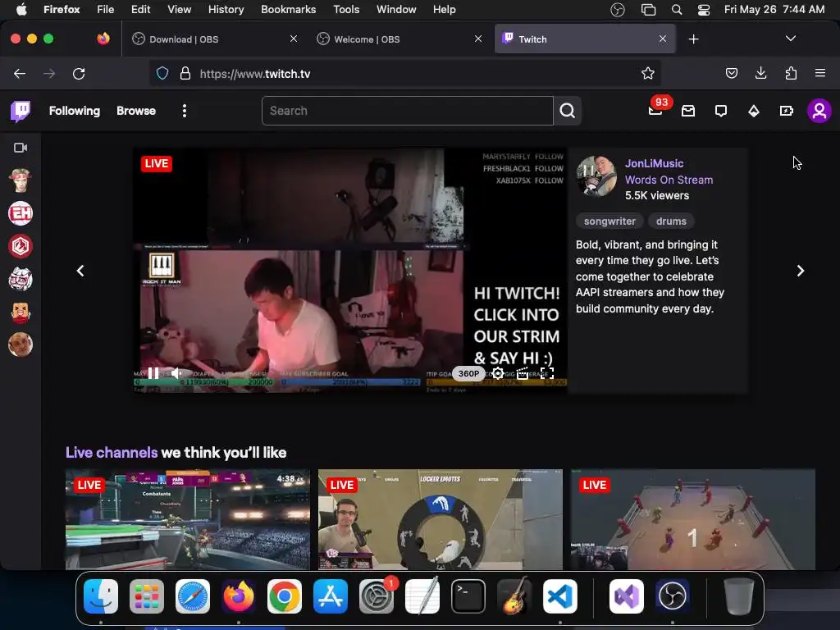
Task: Open Firefox extensions puzzle icon
Action: [791, 73]
